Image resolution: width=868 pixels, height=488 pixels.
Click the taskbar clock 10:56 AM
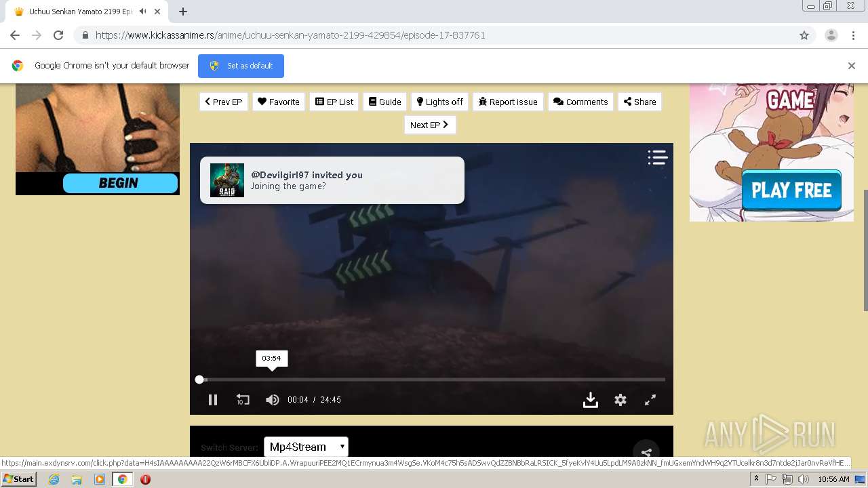(x=833, y=479)
